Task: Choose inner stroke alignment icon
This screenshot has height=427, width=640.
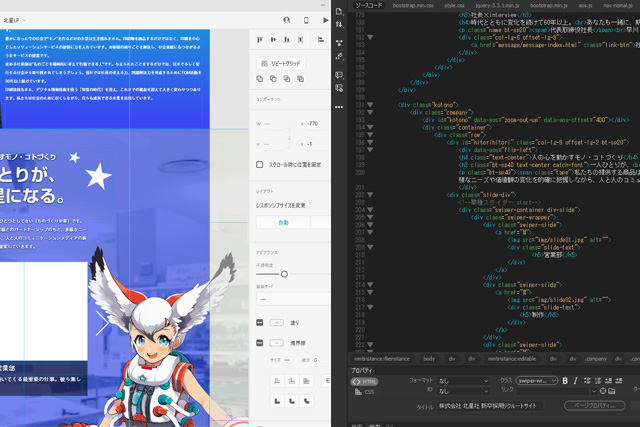Action: [277, 381]
